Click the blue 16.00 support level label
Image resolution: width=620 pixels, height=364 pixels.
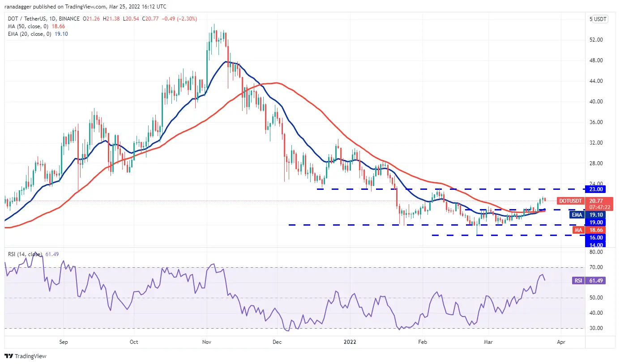pos(597,238)
